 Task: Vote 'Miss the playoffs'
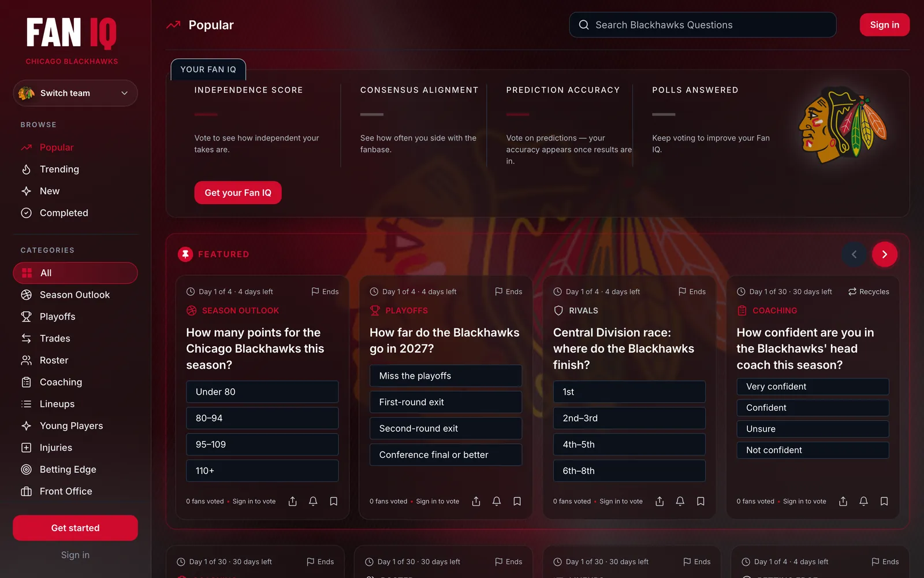point(446,376)
